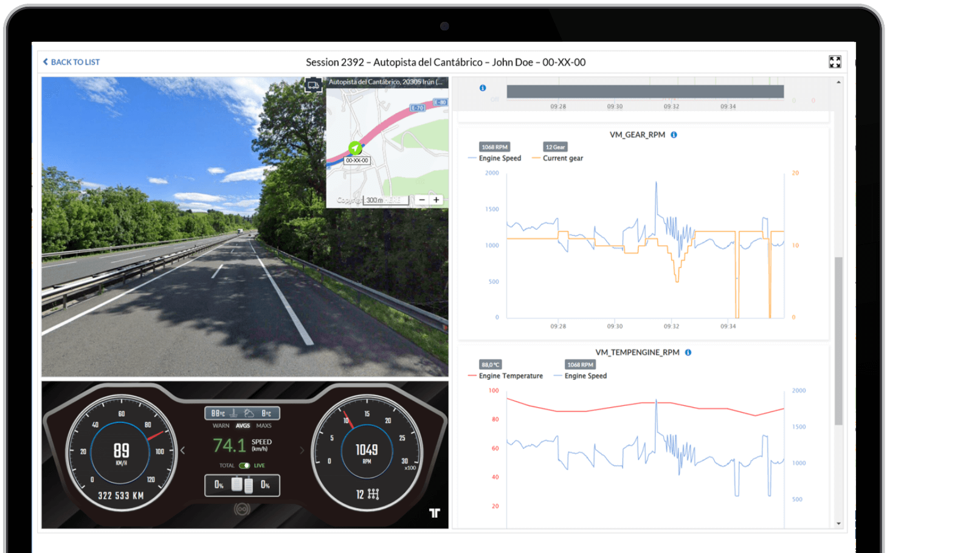Click the brake/retarder icon below the pedals
980x553 pixels.
[x=242, y=509]
